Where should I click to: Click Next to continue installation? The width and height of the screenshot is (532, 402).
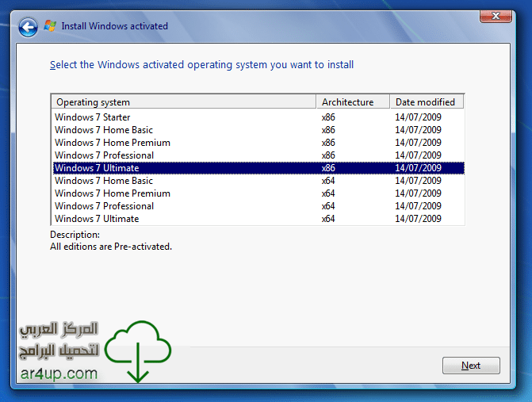pos(471,366)
